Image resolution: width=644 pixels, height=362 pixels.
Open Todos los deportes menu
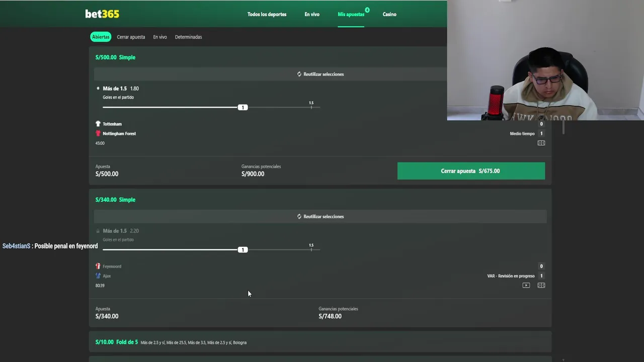pyautogui.click(x=267, y=14)
